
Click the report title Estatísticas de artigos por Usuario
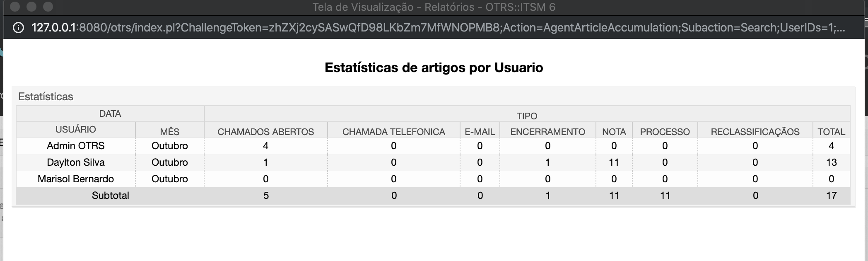(x=434, y=68)
